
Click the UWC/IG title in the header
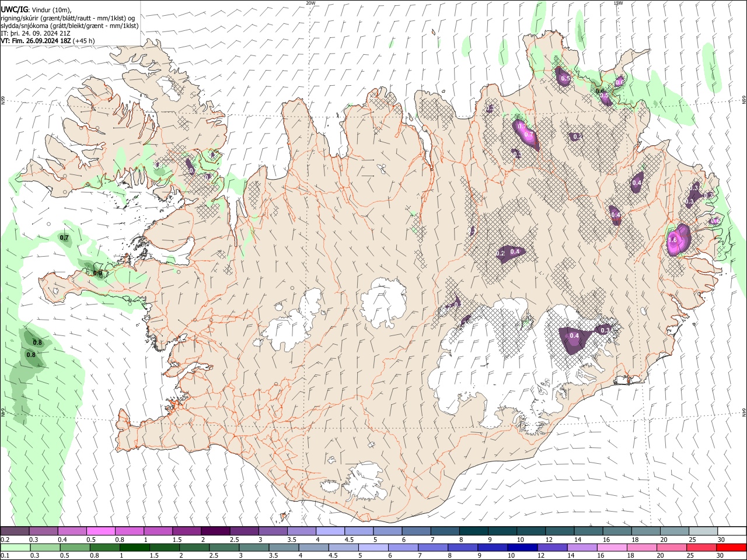[x=15, y=9]
